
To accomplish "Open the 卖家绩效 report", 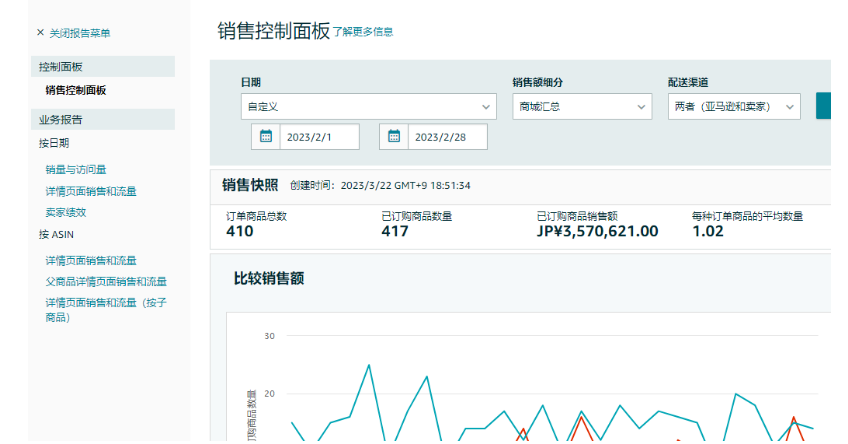I will 66,213.
